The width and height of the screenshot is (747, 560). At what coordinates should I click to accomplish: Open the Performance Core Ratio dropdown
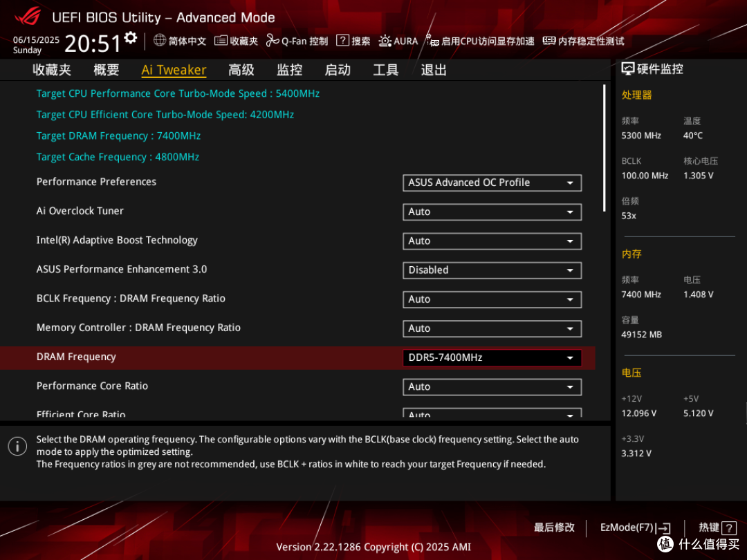492,386
